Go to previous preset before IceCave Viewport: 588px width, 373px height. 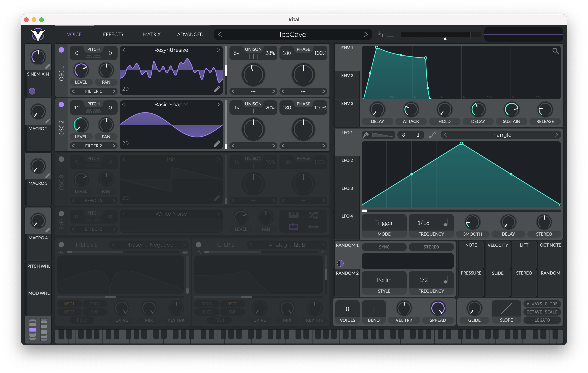[219, 34]
